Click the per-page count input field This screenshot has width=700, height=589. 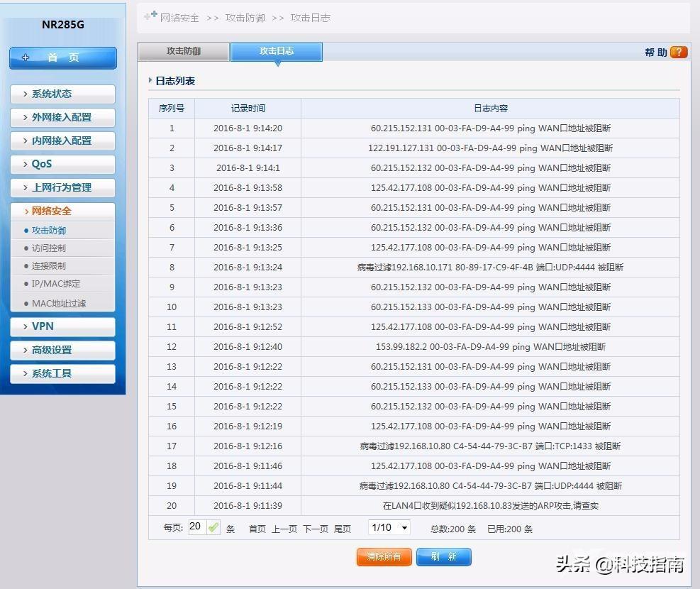pos(197,527)
